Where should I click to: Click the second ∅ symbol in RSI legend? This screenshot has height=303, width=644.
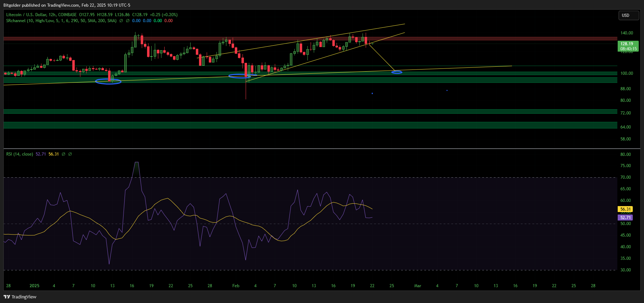click(x=70, y=154)
